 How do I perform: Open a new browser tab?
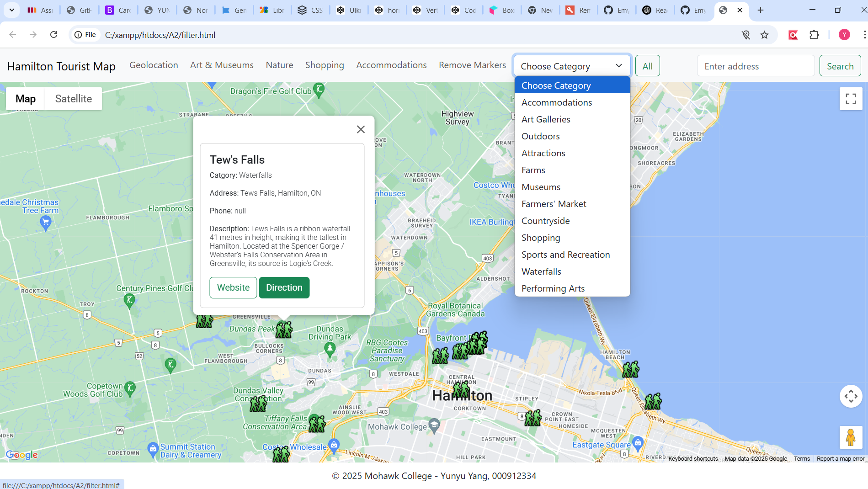click(761, 10)
